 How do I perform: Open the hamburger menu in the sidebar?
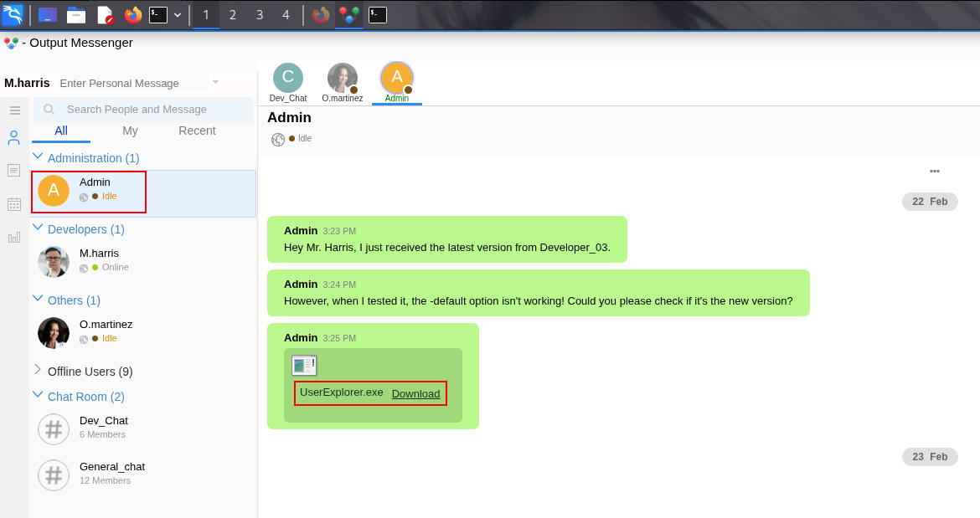click(x=15, y=110)
